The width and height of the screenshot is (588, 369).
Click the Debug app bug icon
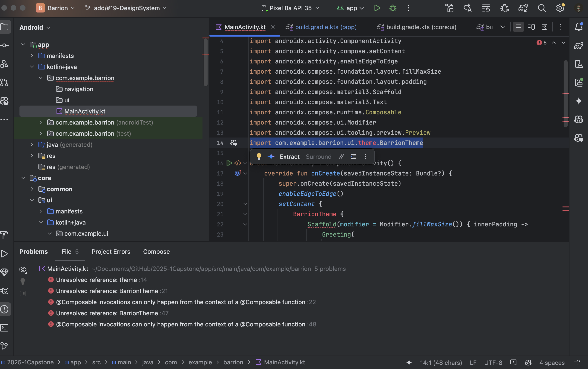pos(393,8)
